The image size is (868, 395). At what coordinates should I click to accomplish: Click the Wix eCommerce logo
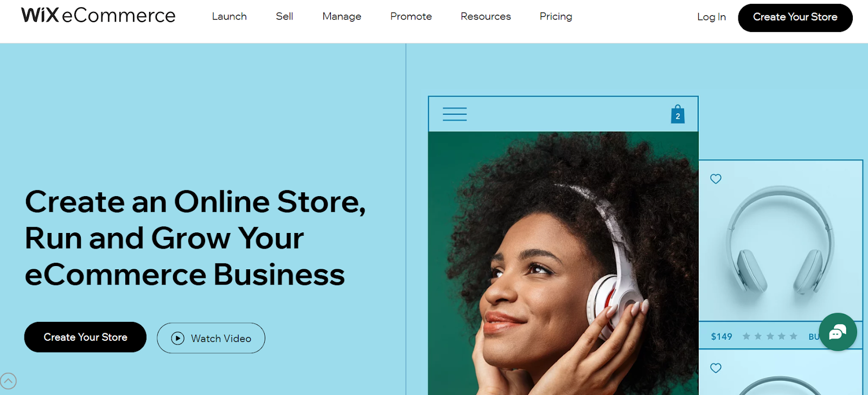click(x=98, y=15)
